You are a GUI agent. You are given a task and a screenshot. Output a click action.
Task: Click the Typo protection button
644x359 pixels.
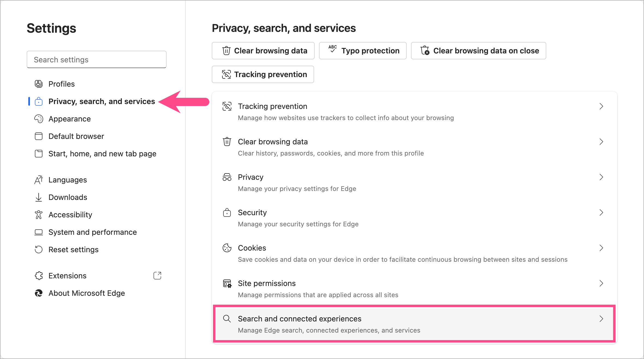[363, 51]
